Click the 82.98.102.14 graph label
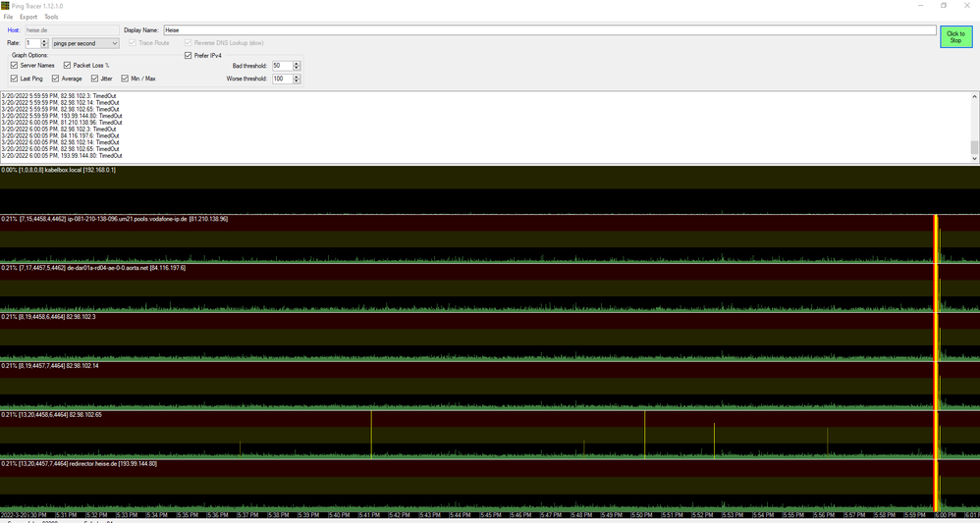 [x=50, y=366]
